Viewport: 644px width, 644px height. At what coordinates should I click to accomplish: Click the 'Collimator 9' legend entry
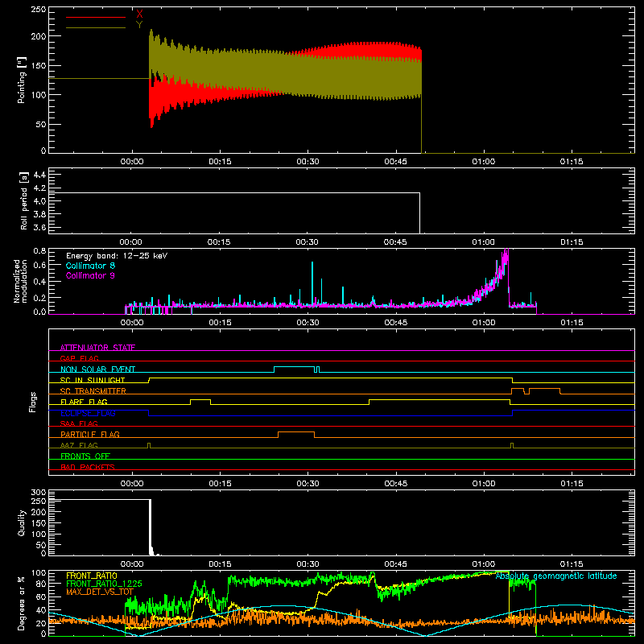click(90, 275)
